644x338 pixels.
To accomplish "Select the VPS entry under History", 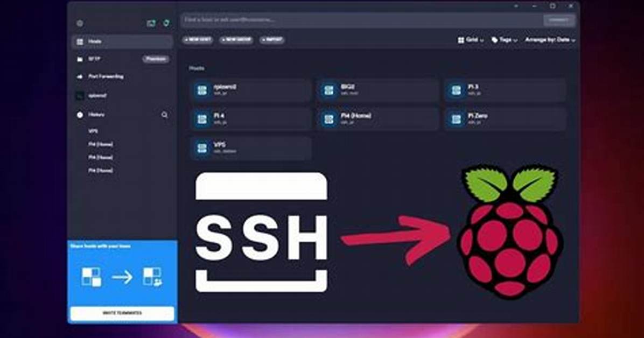I will click(x=93, y=131).
